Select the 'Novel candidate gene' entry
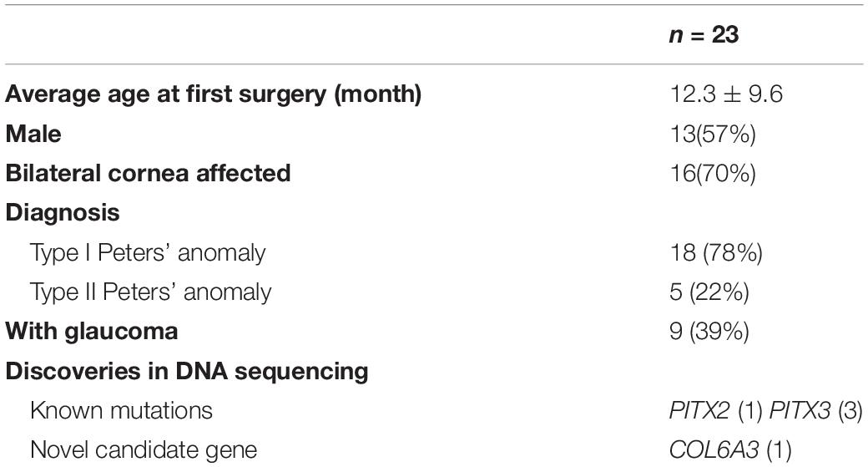Image resolution: width=868 pixels, height=467 pixels. tap(144, 449)
